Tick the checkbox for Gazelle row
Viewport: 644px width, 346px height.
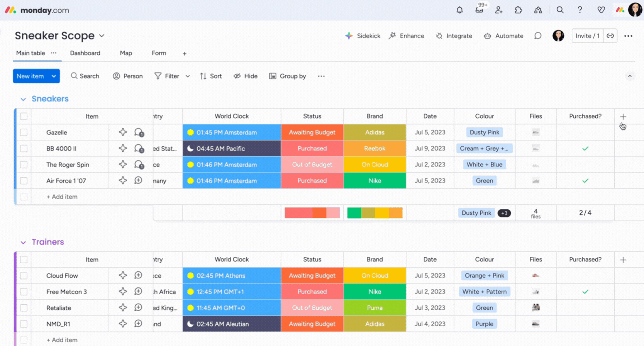pos(24,132)
